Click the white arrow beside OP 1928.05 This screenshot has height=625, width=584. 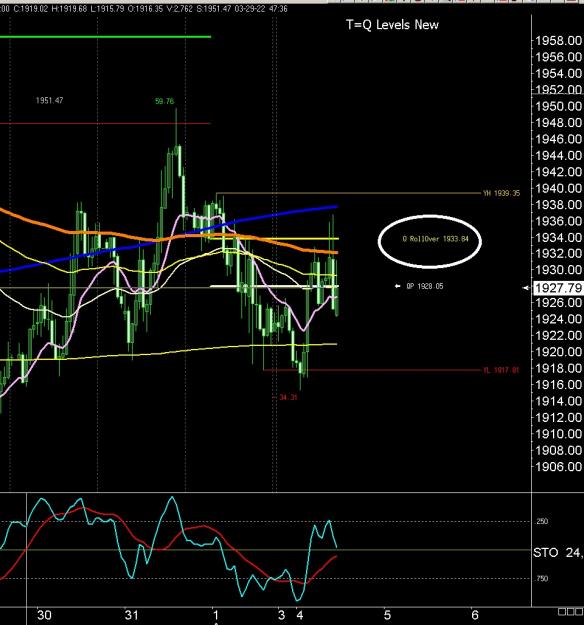(x=397, y=286)
